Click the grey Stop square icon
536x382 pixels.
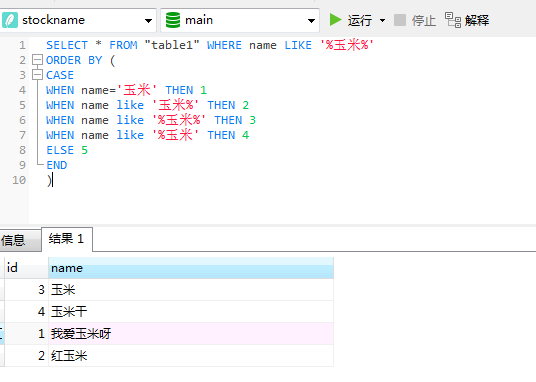pos(400,20)
